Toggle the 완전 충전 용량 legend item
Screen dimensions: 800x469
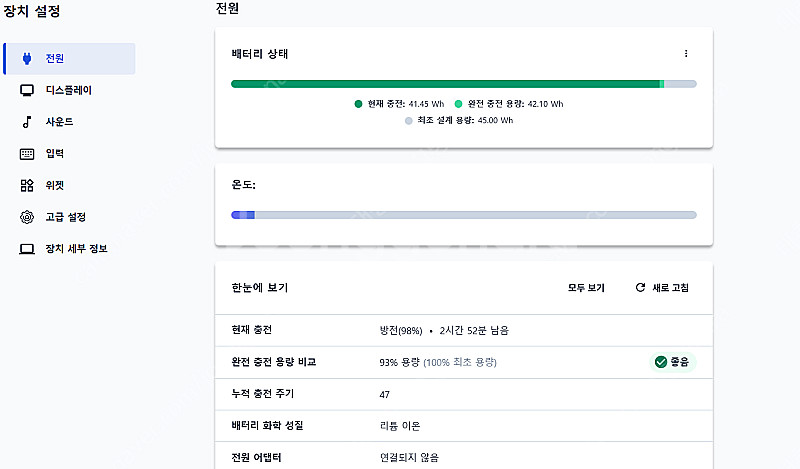pos(508,103)
